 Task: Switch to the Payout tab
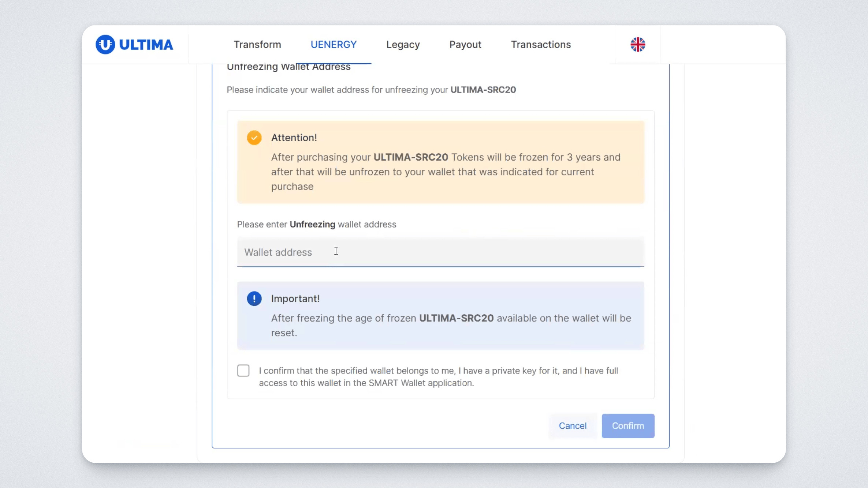tap(465, 45)
